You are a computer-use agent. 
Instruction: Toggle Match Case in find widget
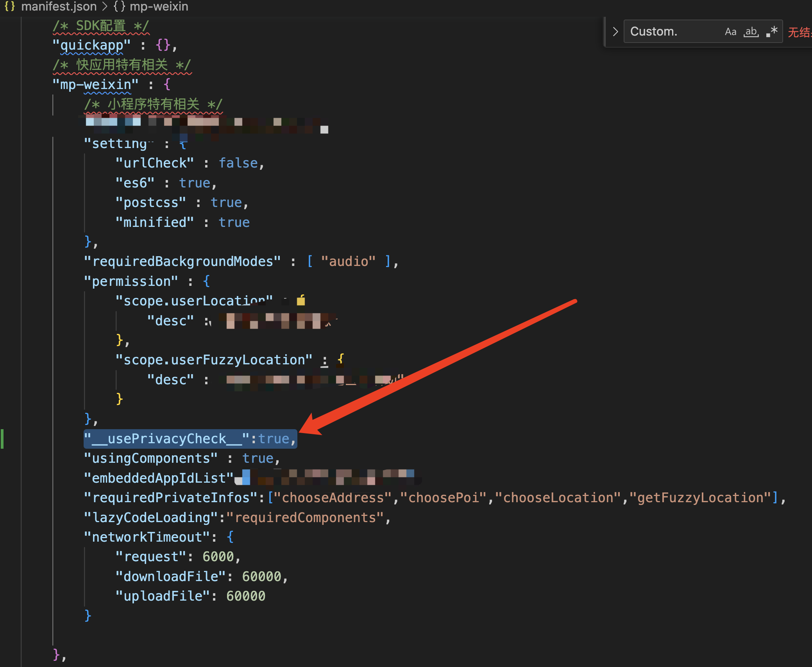pos(730,32)
